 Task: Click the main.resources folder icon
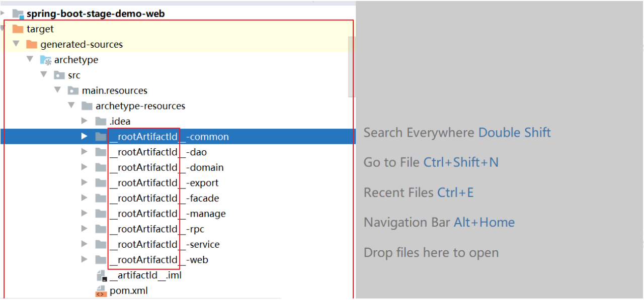(x=73, y=90)
